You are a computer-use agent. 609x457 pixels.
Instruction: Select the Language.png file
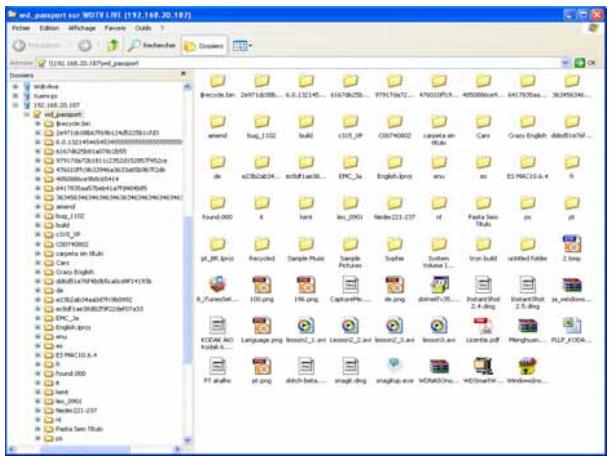(261, 330)
